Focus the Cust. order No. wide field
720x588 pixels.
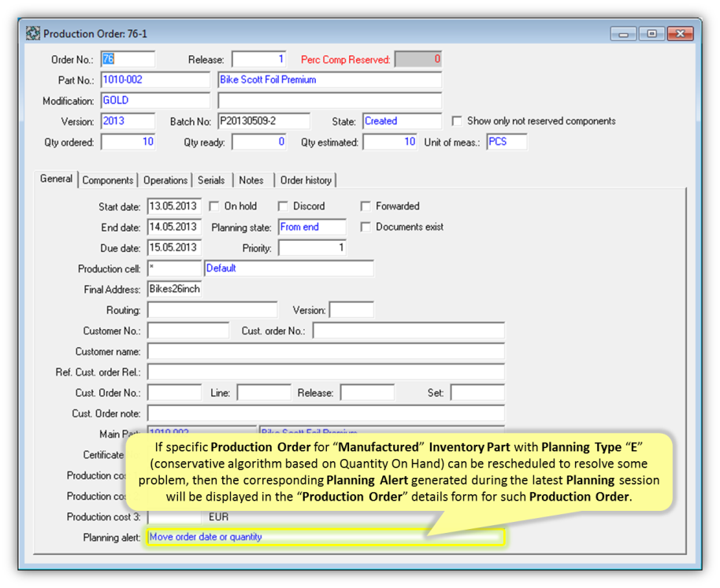click(x=409, y=331)
